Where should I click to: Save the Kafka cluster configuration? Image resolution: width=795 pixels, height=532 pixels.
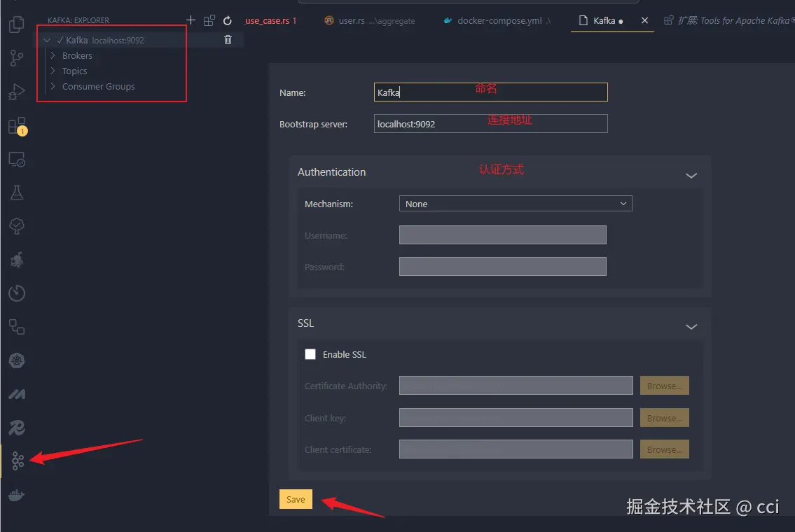296,499
